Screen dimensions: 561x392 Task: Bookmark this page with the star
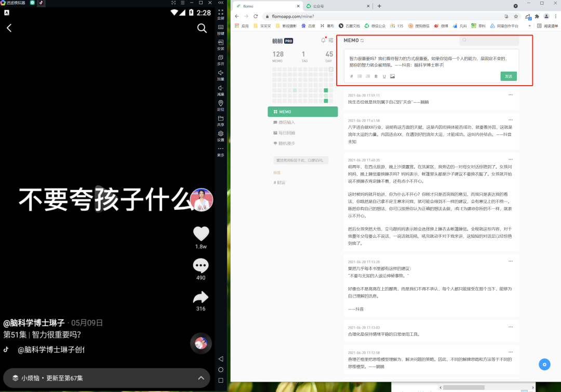click(516, 17)
